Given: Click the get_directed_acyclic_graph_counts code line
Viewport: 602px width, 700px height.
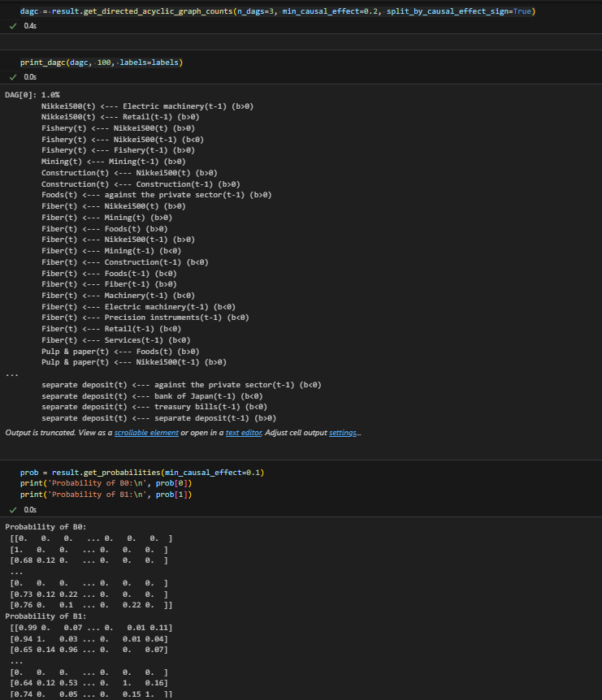Looking at the screenshot, I should (276, 11).
